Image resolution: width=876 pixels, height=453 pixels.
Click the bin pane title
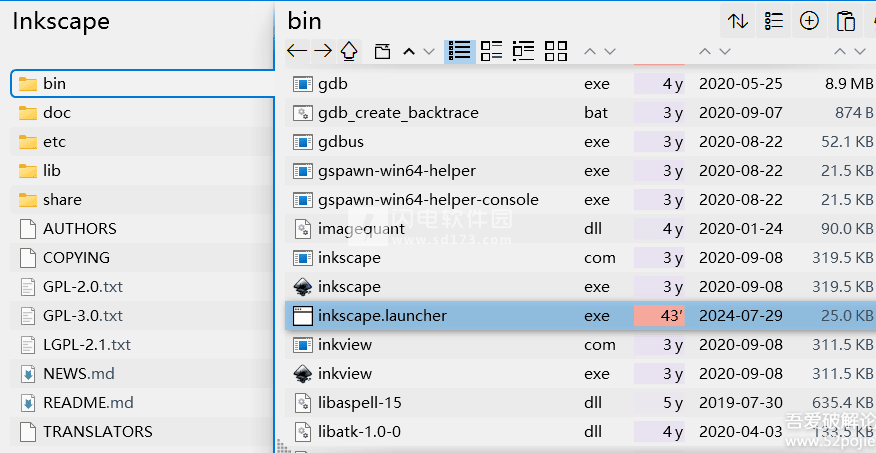(304, 21)
